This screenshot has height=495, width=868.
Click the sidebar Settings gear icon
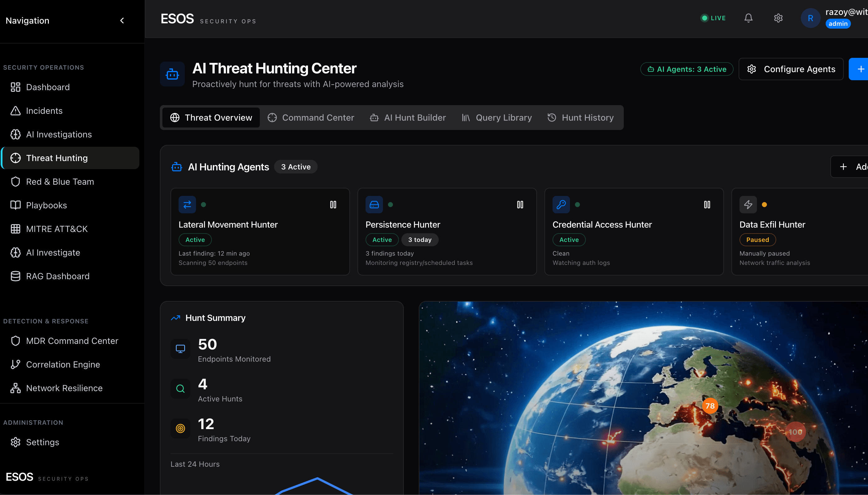click(15, 442)
